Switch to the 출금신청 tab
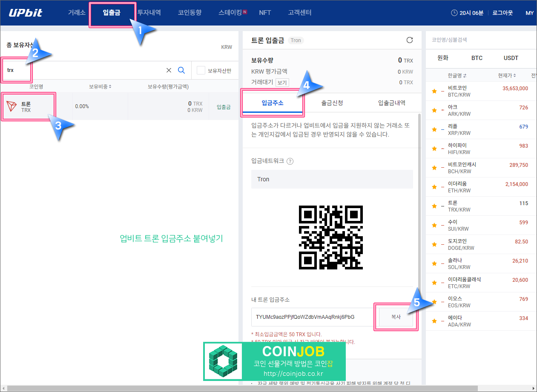The width and height of the screenshot is (537, 392). pos(332,103)
